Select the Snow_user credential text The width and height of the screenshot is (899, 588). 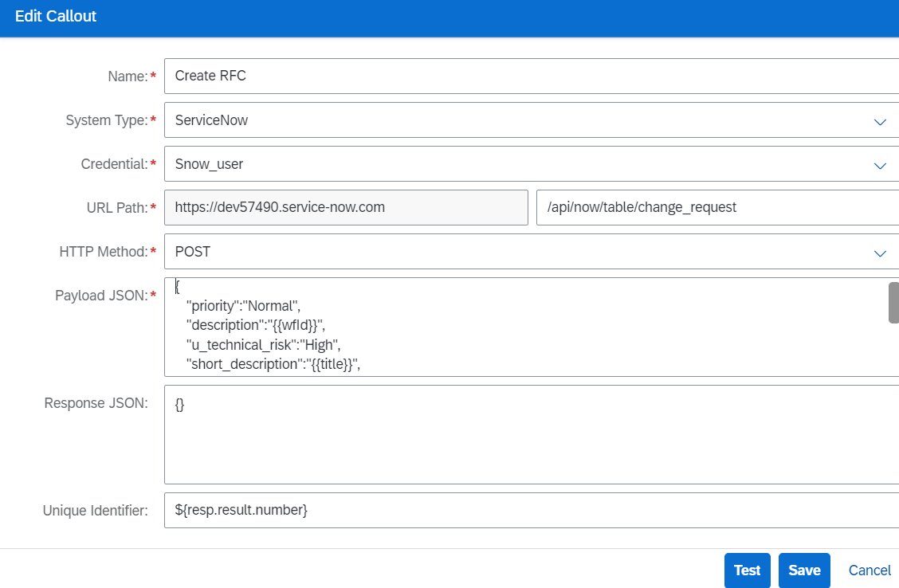(209, 164)
